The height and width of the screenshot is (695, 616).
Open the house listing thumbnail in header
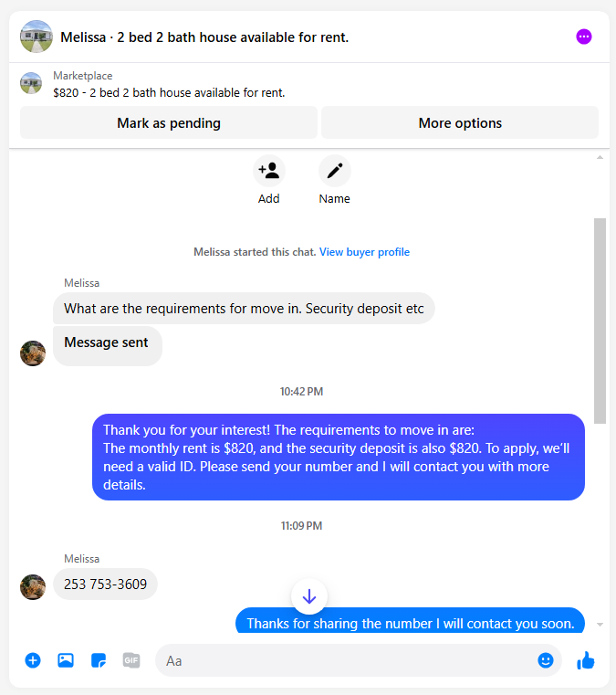(x=37, y=37)
